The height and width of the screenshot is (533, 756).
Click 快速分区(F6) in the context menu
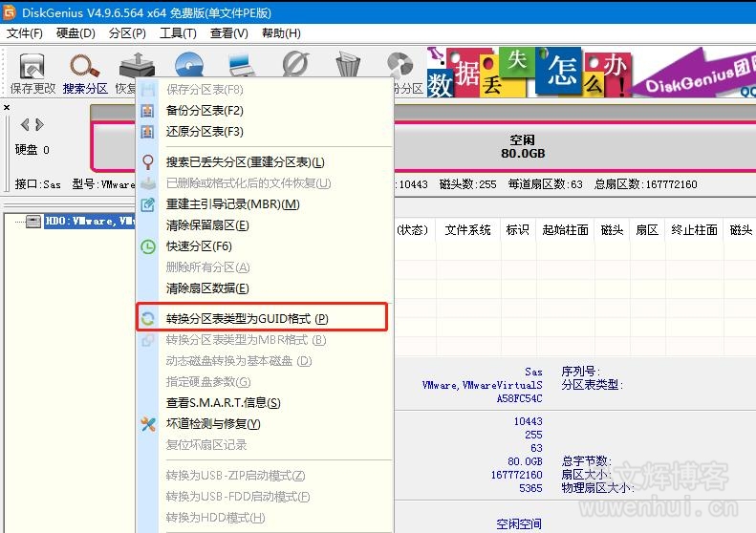199,245
